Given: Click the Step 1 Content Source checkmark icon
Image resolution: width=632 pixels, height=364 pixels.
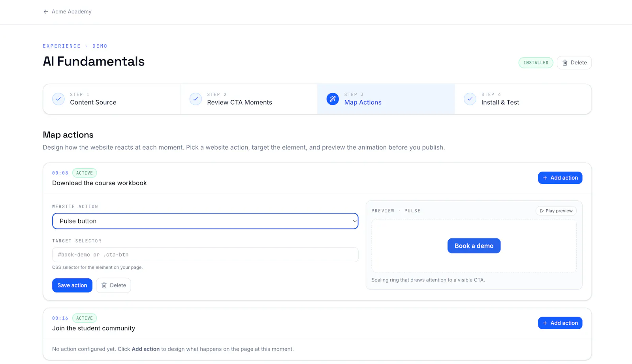Looking at the screenshot, I should coord(58,99).
